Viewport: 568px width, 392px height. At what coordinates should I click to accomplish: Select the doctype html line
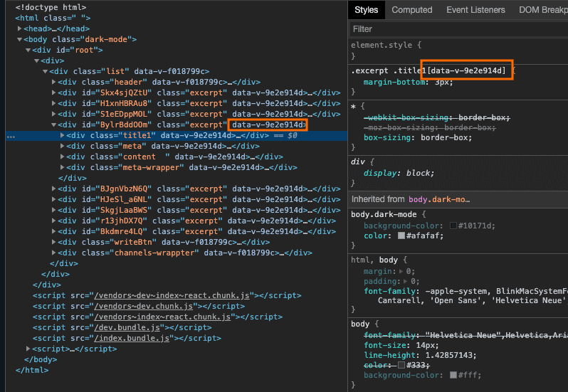pyautogui.click(x=51, y=7)
